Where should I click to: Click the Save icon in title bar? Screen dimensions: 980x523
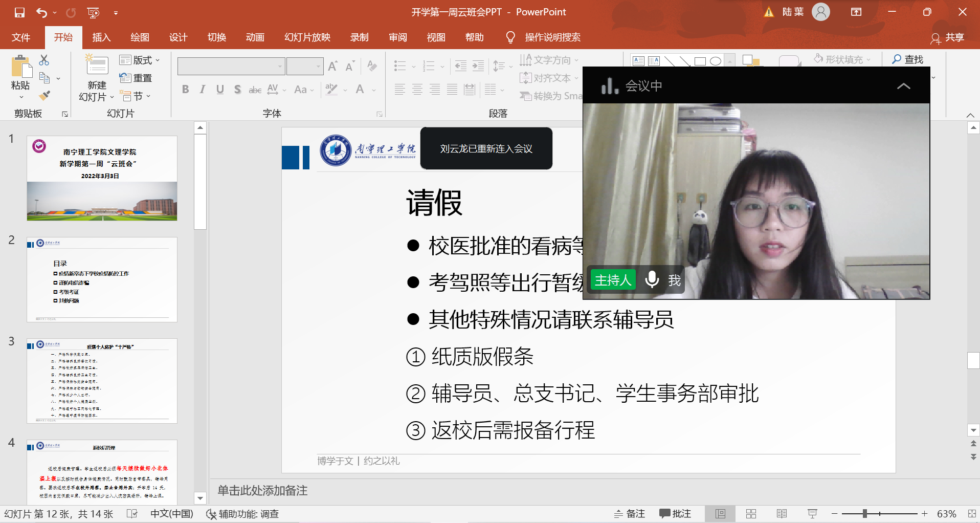[x=19, y=12]
